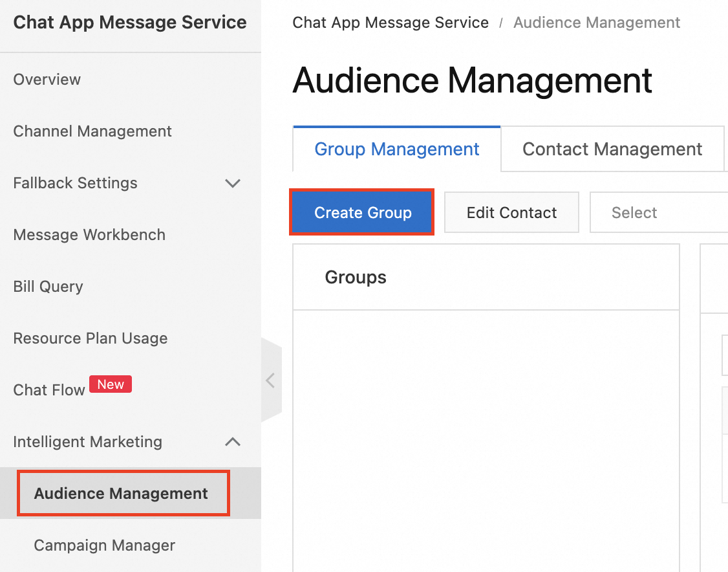Click the Audience Management page heading
Image resolution: width=728 pixels, height=572 pixels.
(x=472, y=80)
